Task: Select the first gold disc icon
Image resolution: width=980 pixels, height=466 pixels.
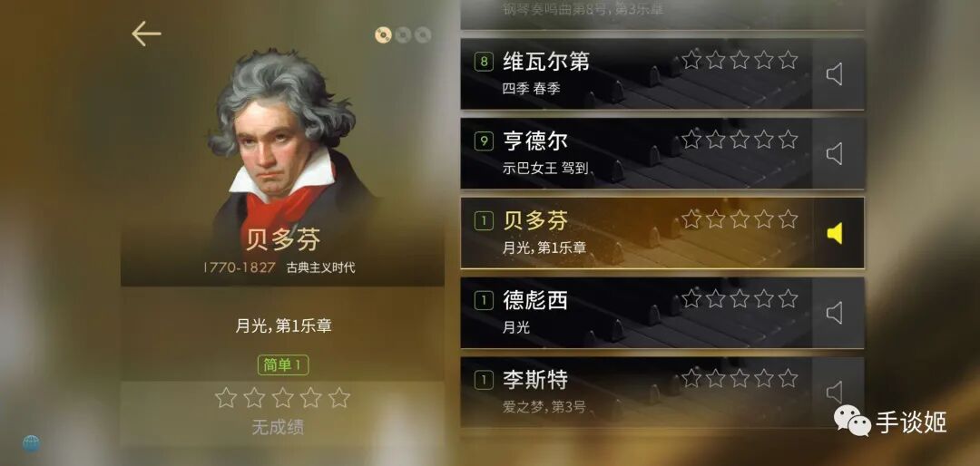Action: 383,35
